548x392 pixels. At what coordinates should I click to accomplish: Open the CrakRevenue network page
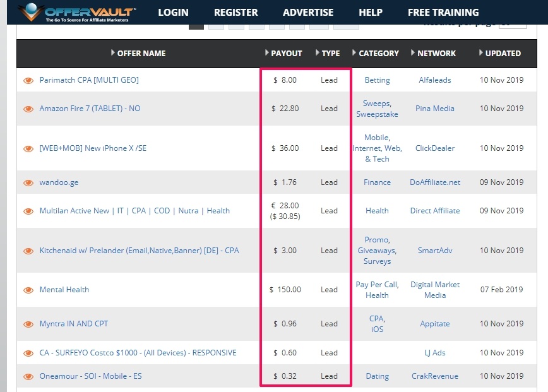pos(435,376)
